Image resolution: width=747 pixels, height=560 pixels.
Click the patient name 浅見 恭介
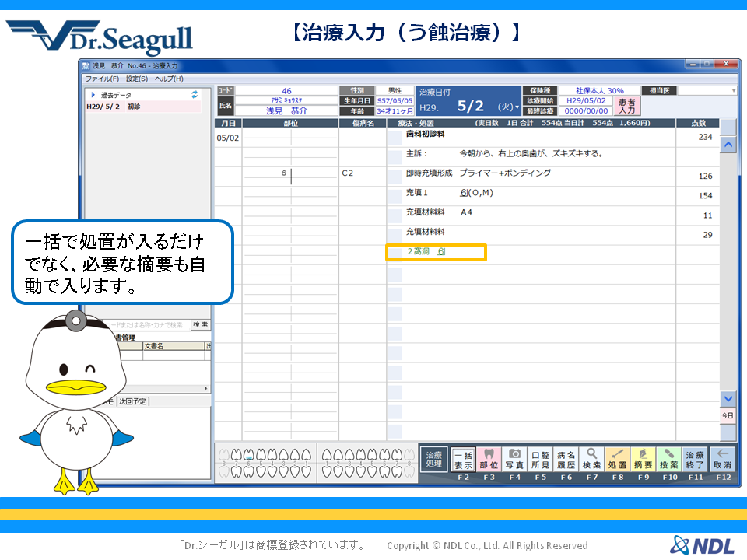(x=286, y=111)
